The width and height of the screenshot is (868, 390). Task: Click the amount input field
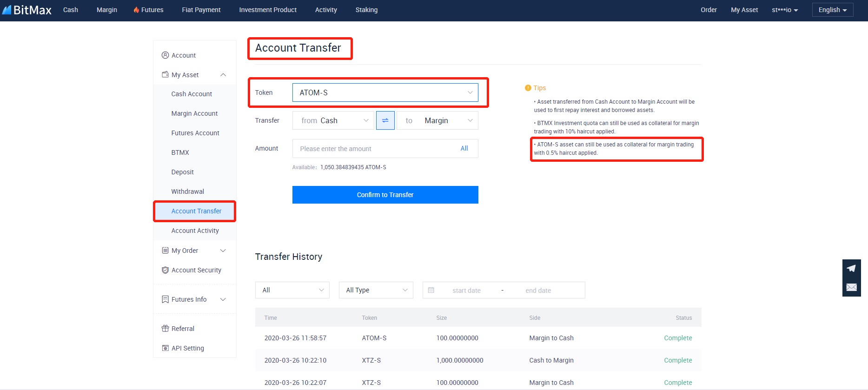pos(372,149)
